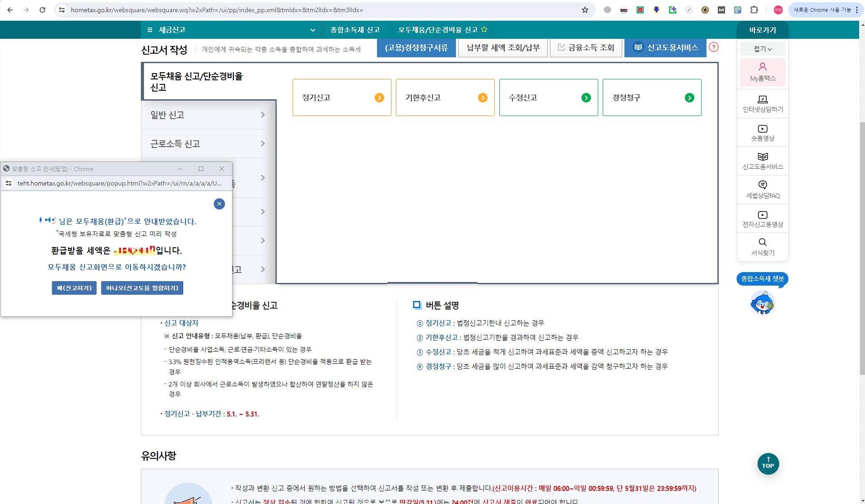
Task: Expand the 일반 신고 menu item
Action: pyautogui.click(x=206, y=115)
